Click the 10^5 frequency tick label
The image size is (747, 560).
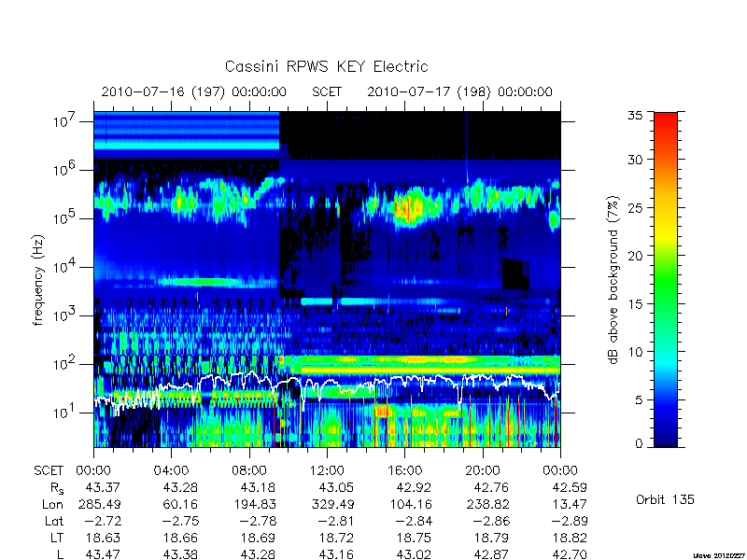click(66, 217)
